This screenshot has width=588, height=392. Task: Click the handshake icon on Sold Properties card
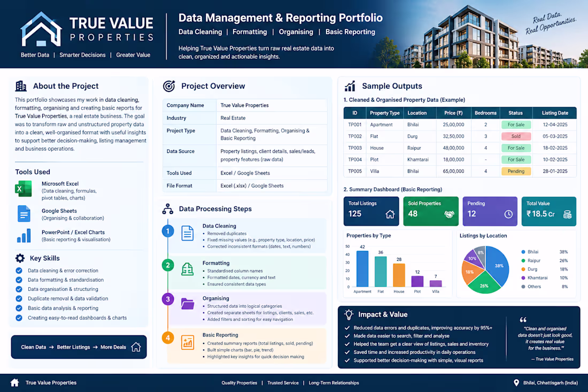(x=449, y=214)
